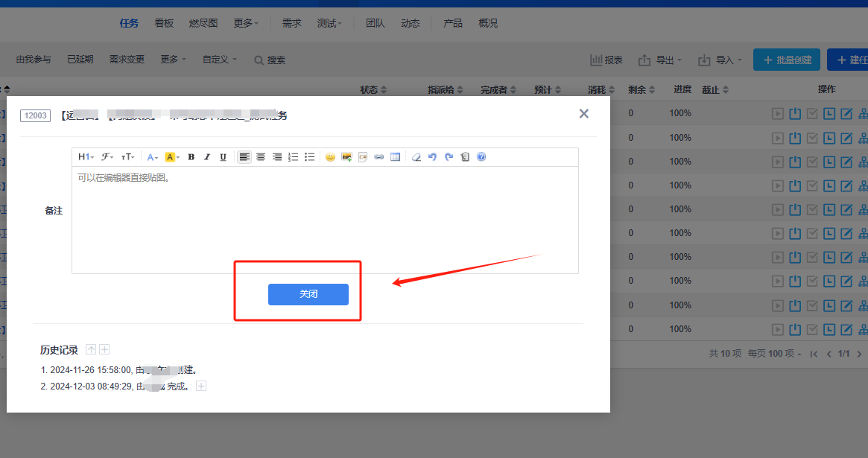Close the dialog with the X icon

[x=584, y=114]
